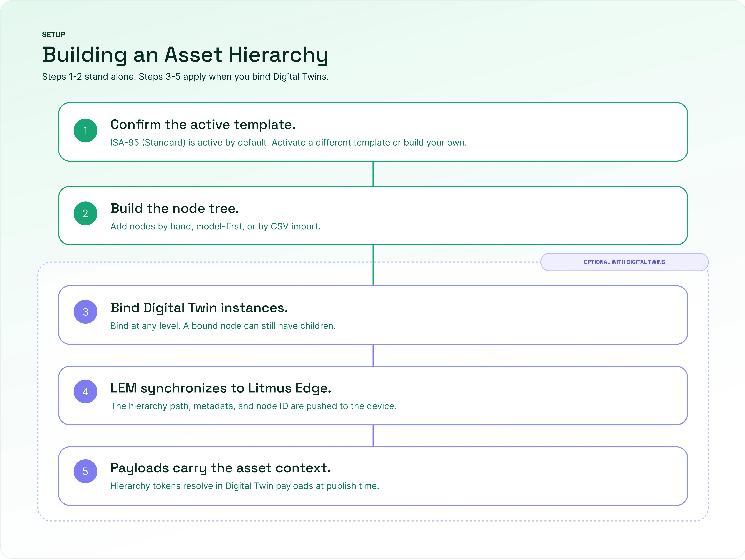Click the purple step 5 circle
The width and height of the screenshot is (745, 560).
click(86, 472)
